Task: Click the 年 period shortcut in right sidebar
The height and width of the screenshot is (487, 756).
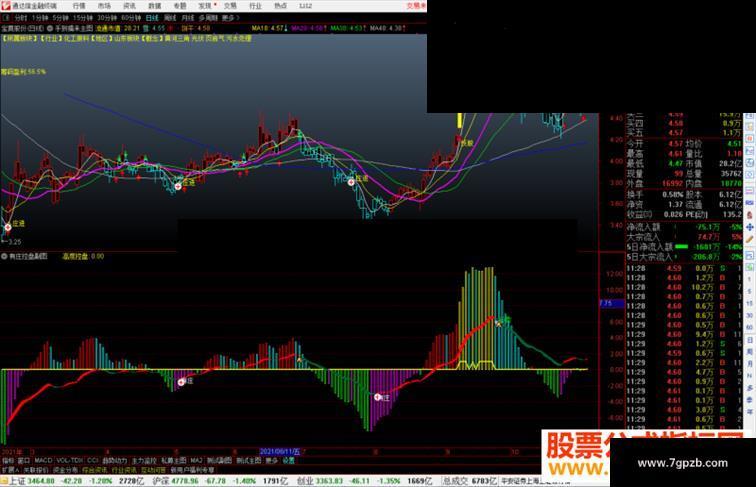Action: pos(750,411)
